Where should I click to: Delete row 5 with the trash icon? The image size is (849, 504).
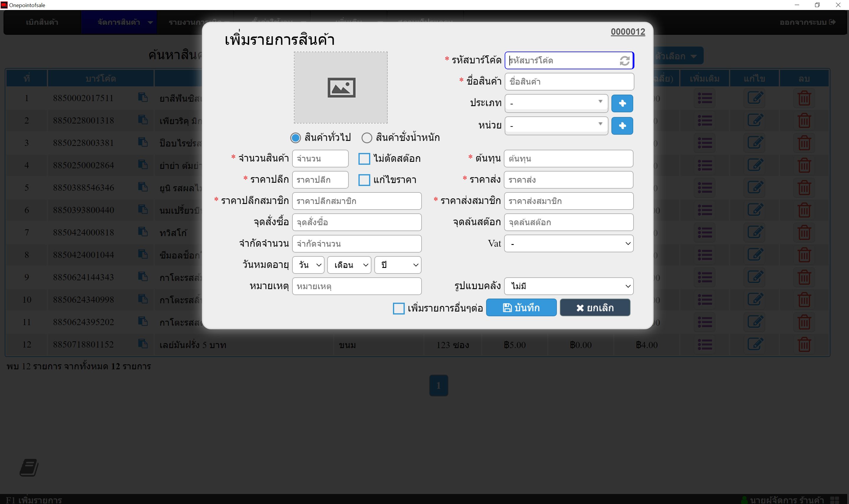click(804, 188)
